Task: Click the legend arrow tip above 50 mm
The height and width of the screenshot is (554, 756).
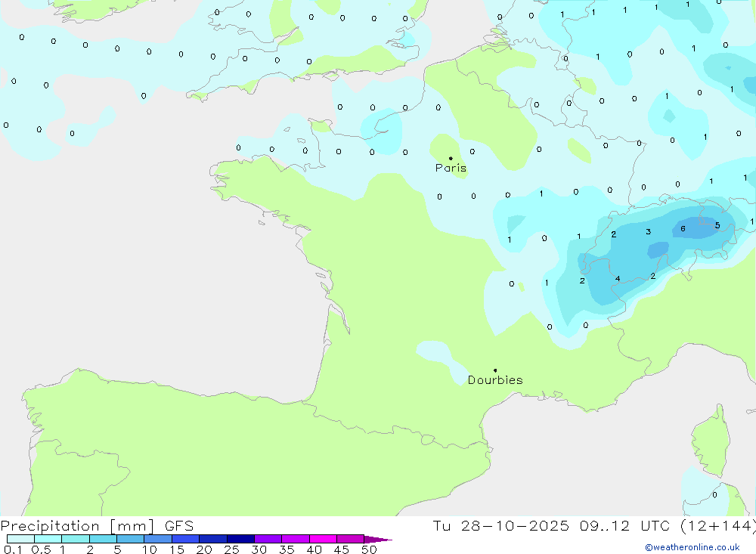Action: (379, 540)
